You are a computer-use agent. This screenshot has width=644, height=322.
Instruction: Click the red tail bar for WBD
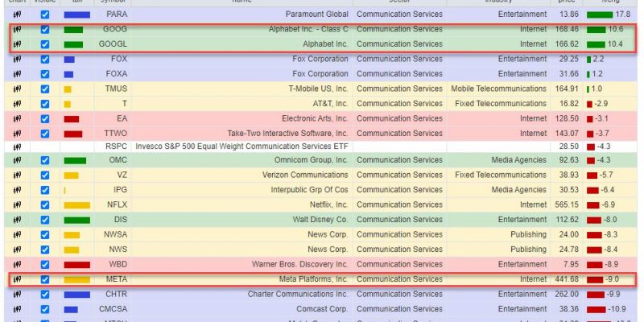(76, 265)
